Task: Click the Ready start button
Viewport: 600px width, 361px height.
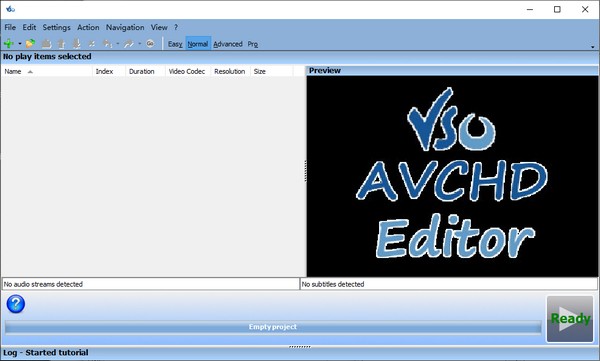Action: tap(570, 319)
